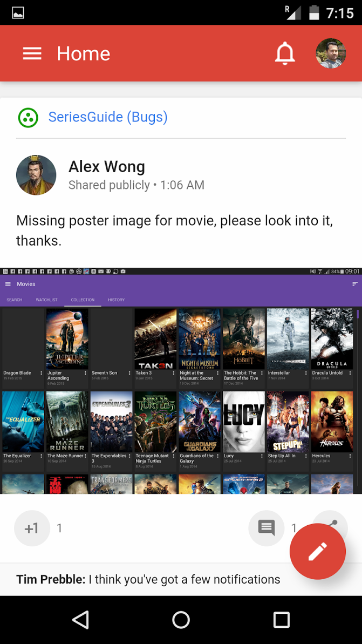Tap the +1 count number
Viewport: 362px width, 644px height.
(x=60, y=528)
